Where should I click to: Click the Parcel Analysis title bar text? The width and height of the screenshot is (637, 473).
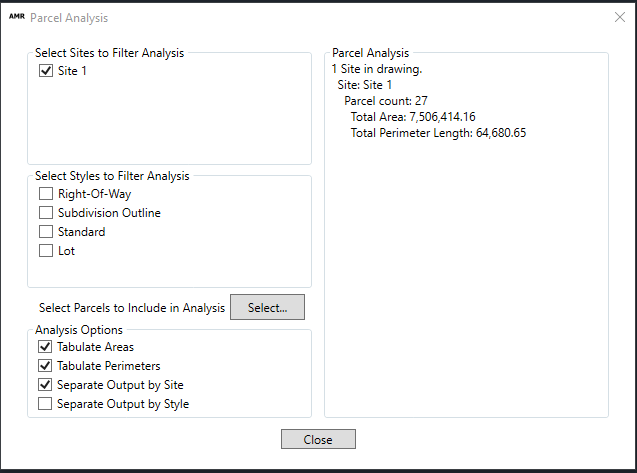click(69, 18)
